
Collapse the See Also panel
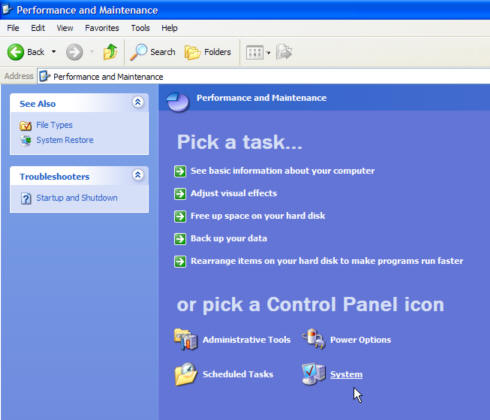tap(138, 102)
